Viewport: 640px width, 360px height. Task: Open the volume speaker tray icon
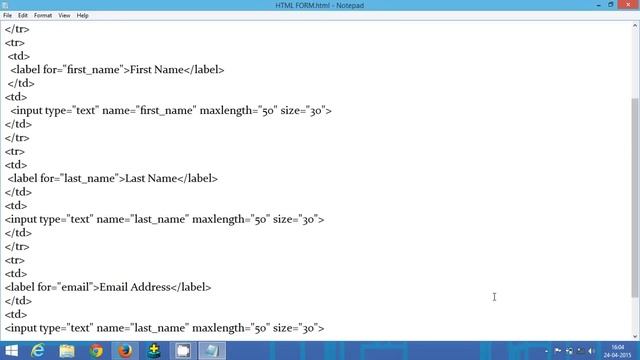point(591,351)
